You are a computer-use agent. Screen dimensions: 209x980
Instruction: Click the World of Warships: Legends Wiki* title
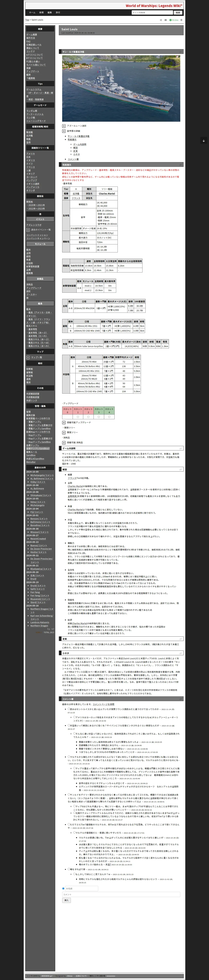154,6
